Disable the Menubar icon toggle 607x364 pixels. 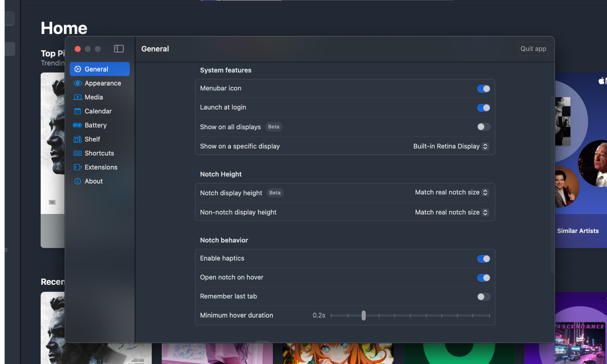(483, 89)
